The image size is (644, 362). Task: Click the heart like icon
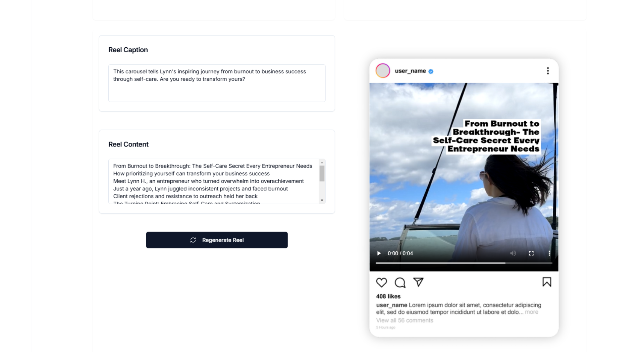381,283
